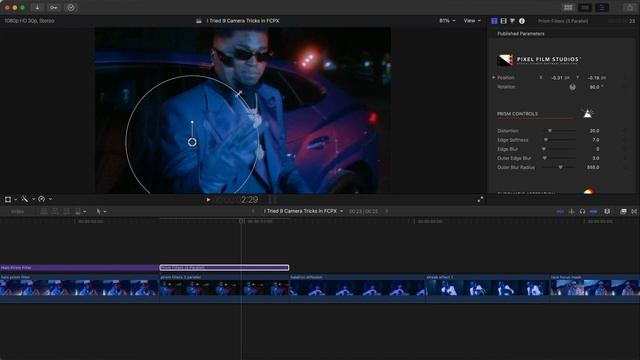The image size is (640, 360).
Task: Click the import media arrow icon
Action: coord(37,7)
